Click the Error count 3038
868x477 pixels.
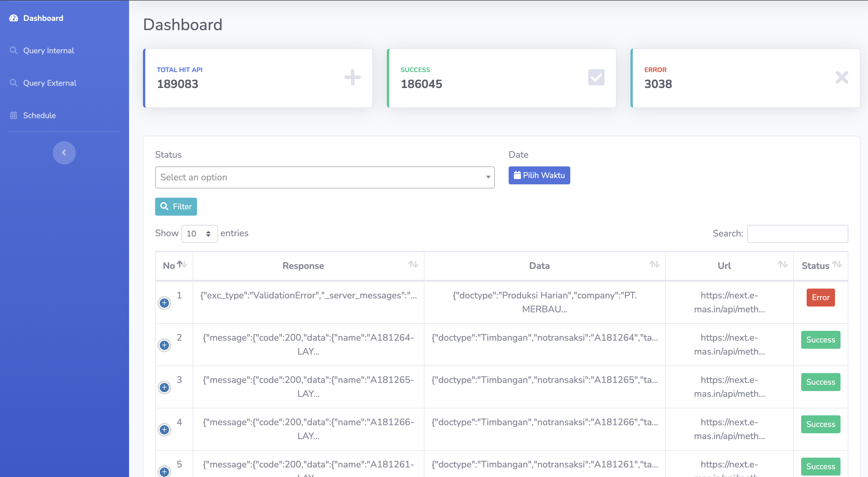click(658, 84)
